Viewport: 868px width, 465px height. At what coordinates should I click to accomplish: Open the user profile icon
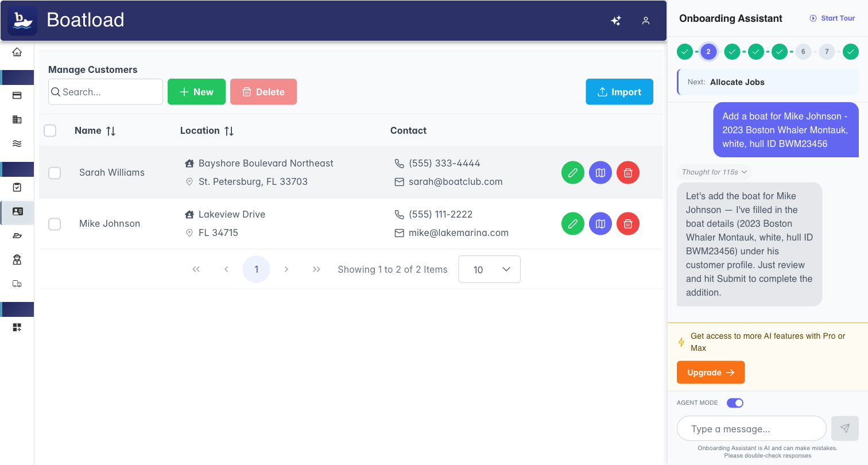[x=646, y=21]
